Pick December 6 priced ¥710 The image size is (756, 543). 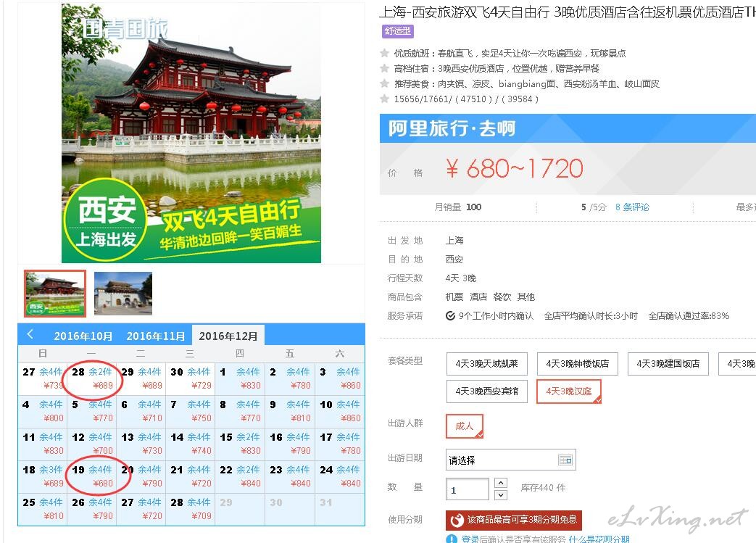tap(141, 411)
